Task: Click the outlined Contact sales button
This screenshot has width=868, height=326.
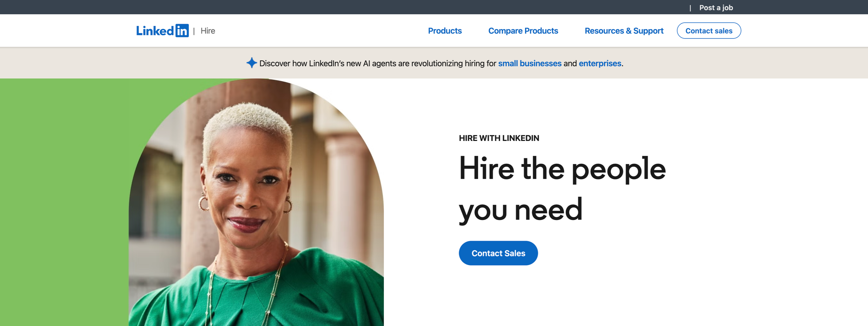Action: [709, 31]
